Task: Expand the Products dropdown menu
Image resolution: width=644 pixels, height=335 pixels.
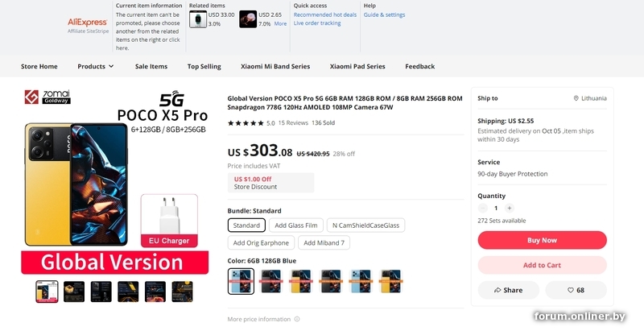Action: click(96, 67)
